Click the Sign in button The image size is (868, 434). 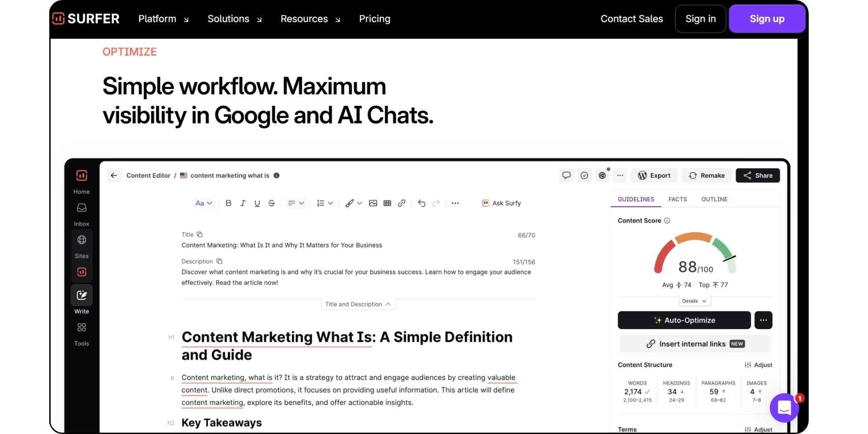tap(701, 19)
